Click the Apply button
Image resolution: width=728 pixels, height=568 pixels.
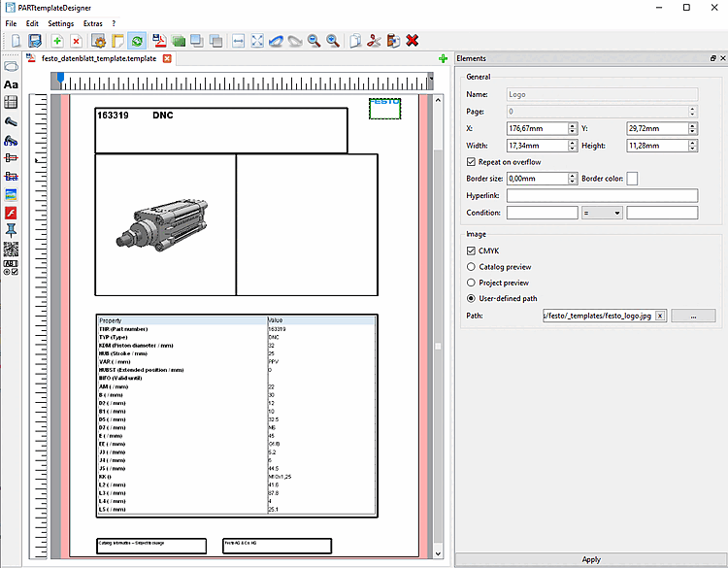point(591,560)
